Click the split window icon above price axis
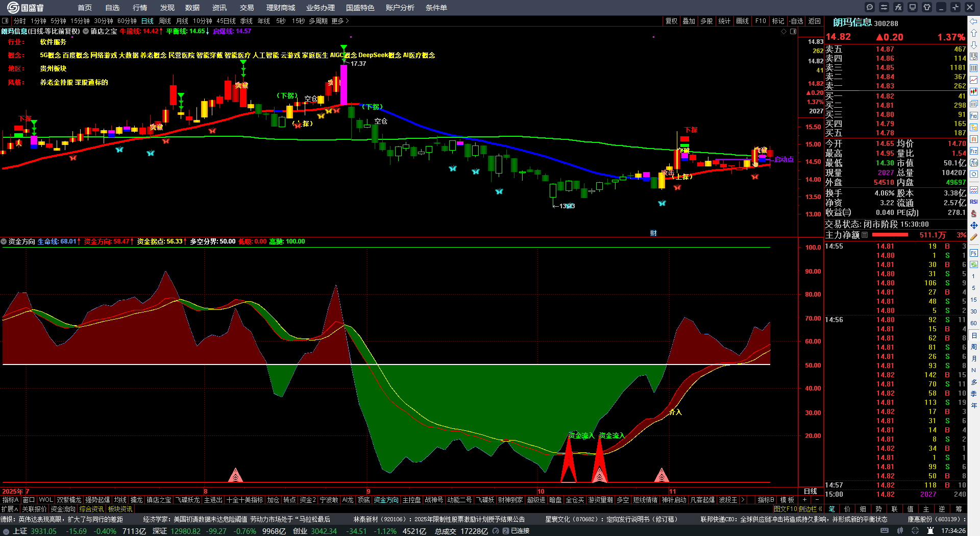Screen dimensions: 980x536 pos(793,31)
